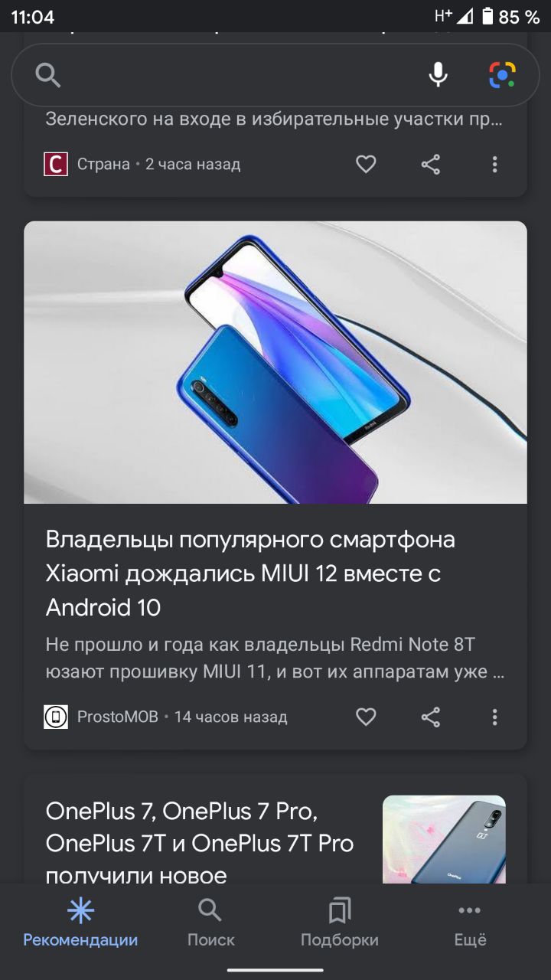Open Google Lens camera icon
This screenshot has width=551, height=980.
pyautogui.click(x=502, y=75)
